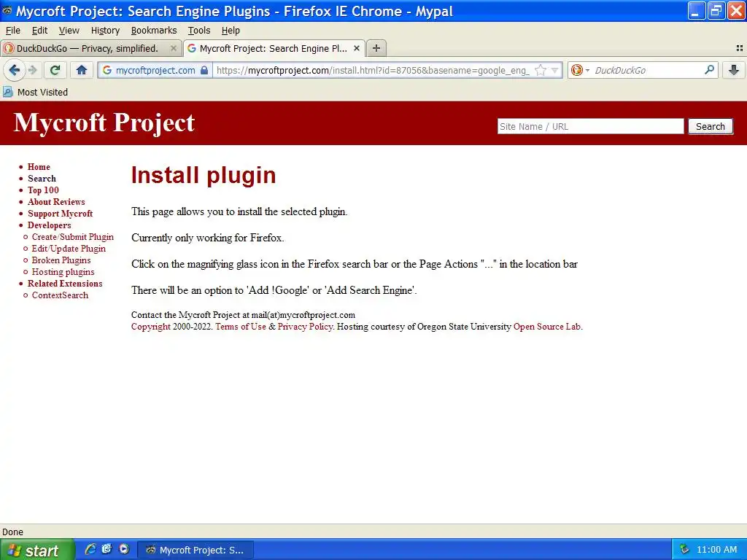Click the Google site identity icon
747x560 pixels.
(x=107, y=71)
